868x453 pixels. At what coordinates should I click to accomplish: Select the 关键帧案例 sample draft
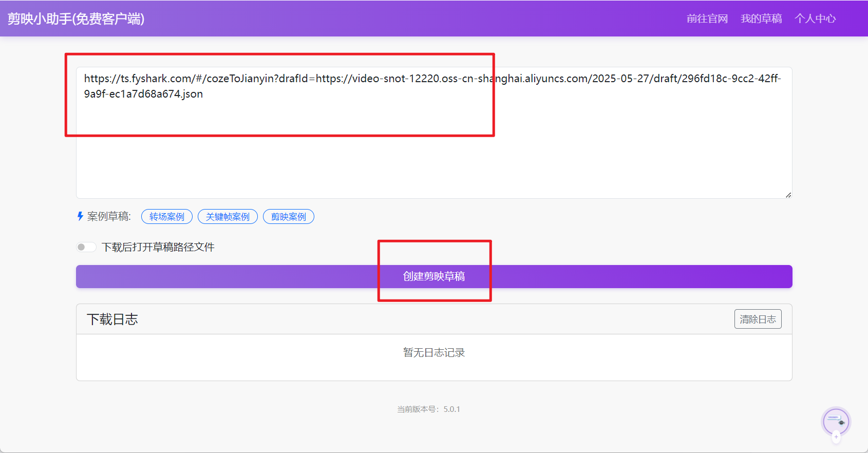point(228,217)
